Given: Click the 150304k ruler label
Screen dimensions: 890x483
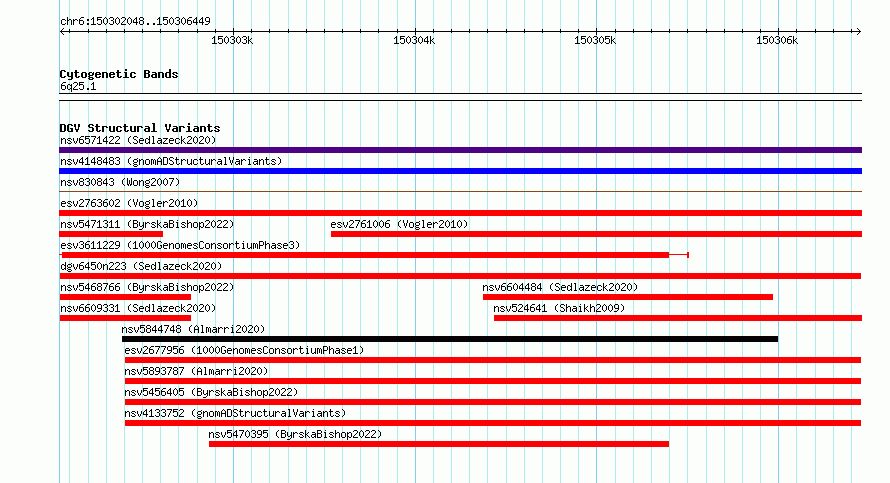Looking at the screenshot, I should pyautogui.click(x=414, y=40).
